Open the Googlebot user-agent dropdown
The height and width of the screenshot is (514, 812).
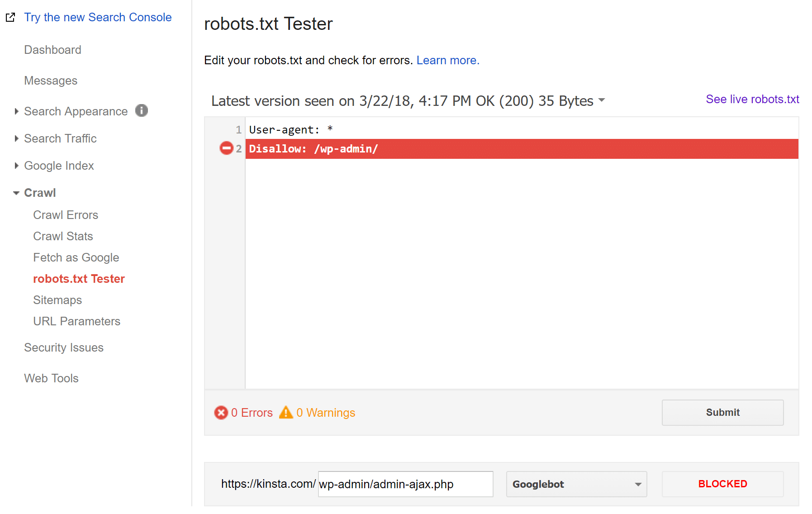pyautogui.click(x=576, y=484)
